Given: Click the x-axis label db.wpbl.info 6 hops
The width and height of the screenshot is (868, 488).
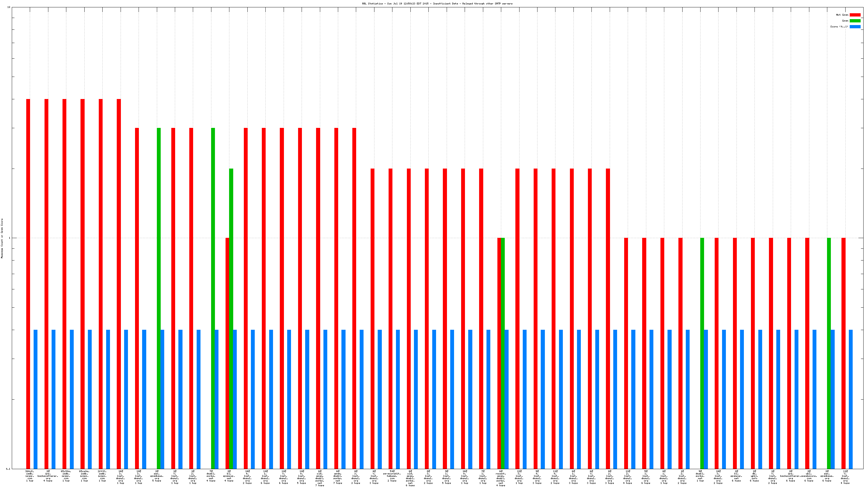Looking at the screenshot, I should [x=754, y=476].
